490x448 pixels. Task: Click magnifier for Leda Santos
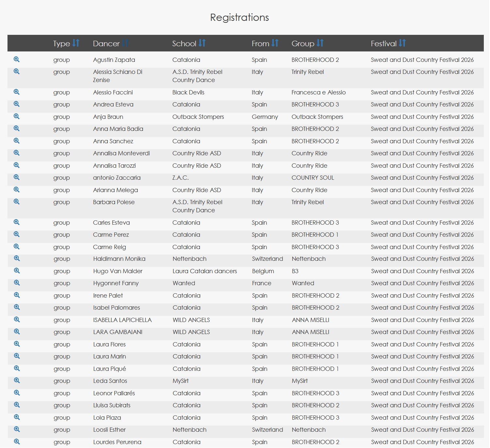[17, 380]
